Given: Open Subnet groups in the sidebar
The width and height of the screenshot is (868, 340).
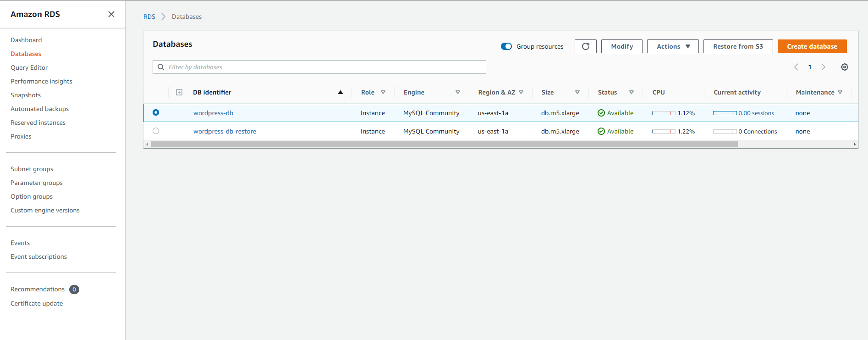Looking at the screenshot, I should tap(32, 169).
